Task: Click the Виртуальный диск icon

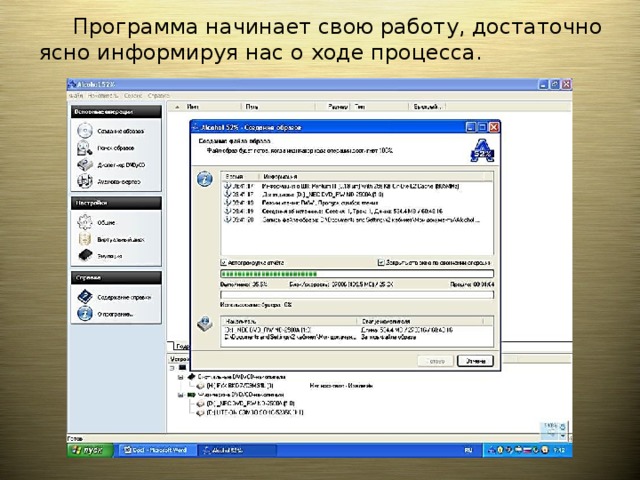Action: [x=84, y=239]
